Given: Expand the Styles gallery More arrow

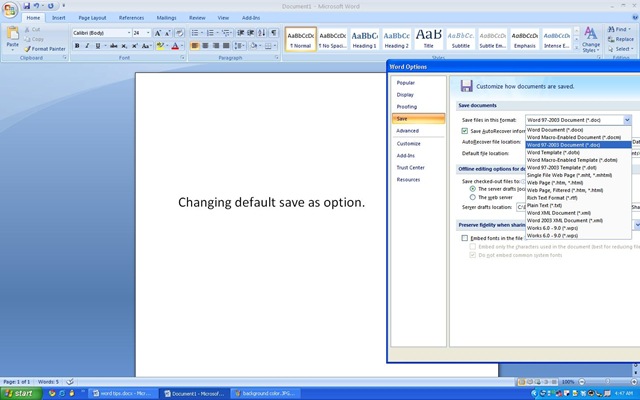Looking at the screenshot, I should (576, 48).
